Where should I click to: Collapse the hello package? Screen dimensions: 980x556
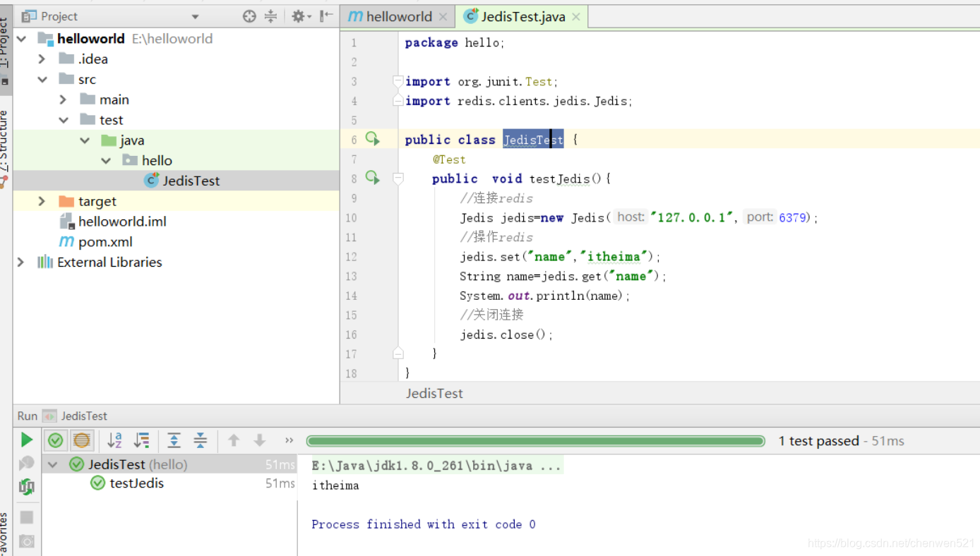[106, 161]
